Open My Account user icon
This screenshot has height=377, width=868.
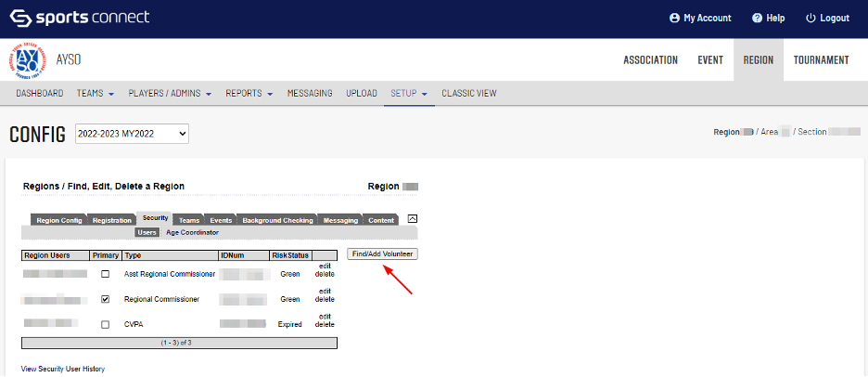tap(674, 19)
